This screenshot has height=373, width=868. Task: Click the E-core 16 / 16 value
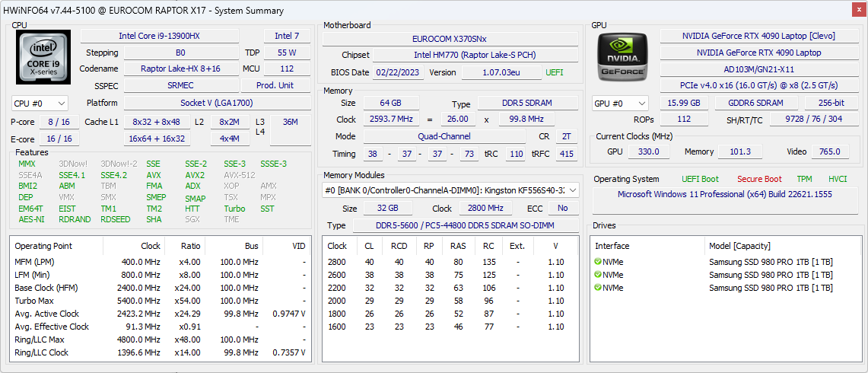point(59,139)
